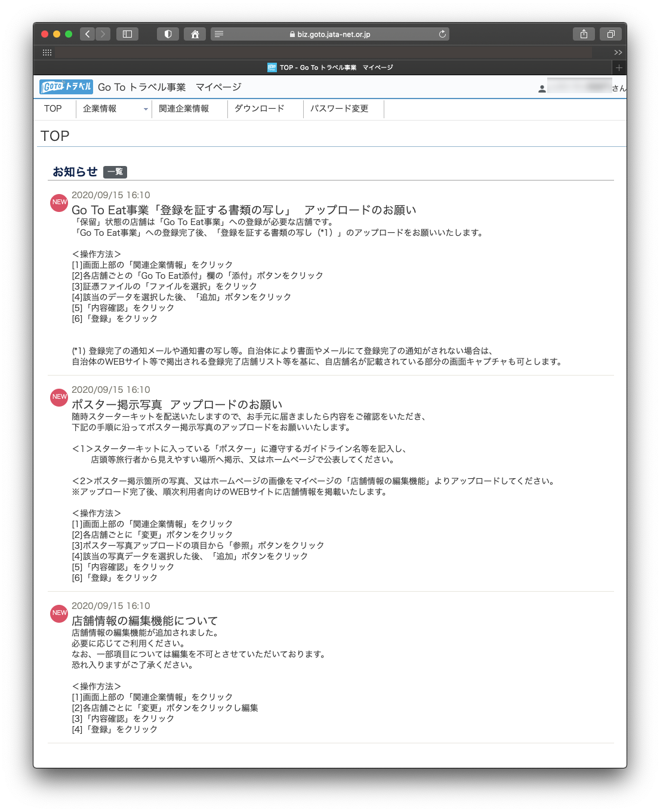Click the Go To トラベル logo
This screenshot has height=812, width=660.
click(x=66, y=87)
